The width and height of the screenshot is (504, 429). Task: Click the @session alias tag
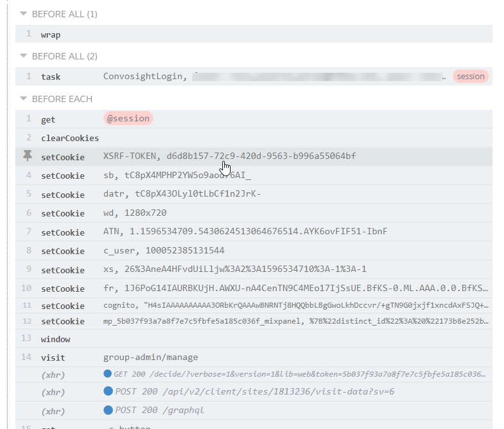pyautogui.click(x=128, y=119)
